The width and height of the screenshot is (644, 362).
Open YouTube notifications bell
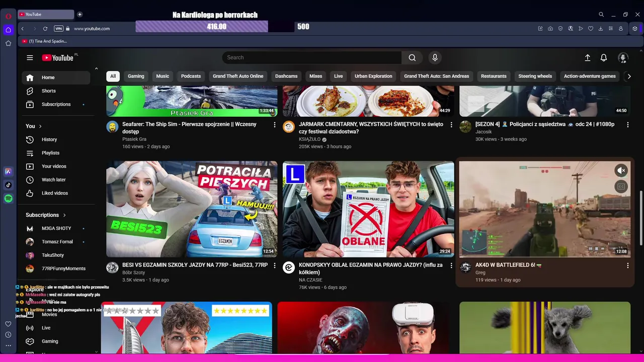[x=604, y=58]
